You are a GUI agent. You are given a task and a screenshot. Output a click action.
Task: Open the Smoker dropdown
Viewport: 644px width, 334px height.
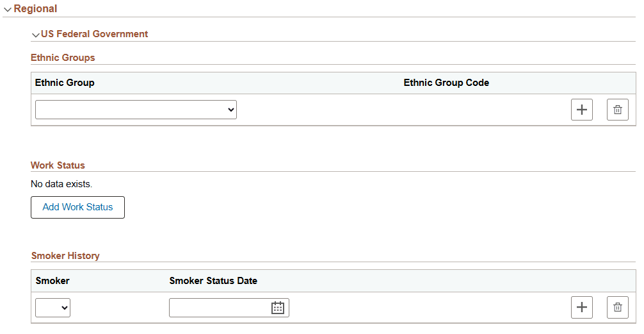(52, 308)
